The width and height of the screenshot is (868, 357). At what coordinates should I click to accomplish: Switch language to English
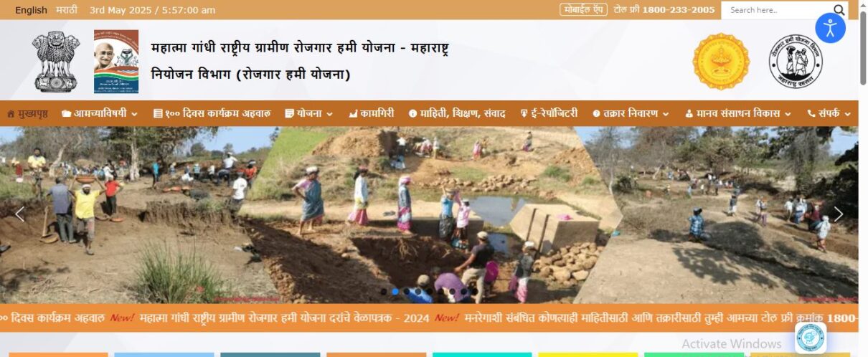(31, 10)
